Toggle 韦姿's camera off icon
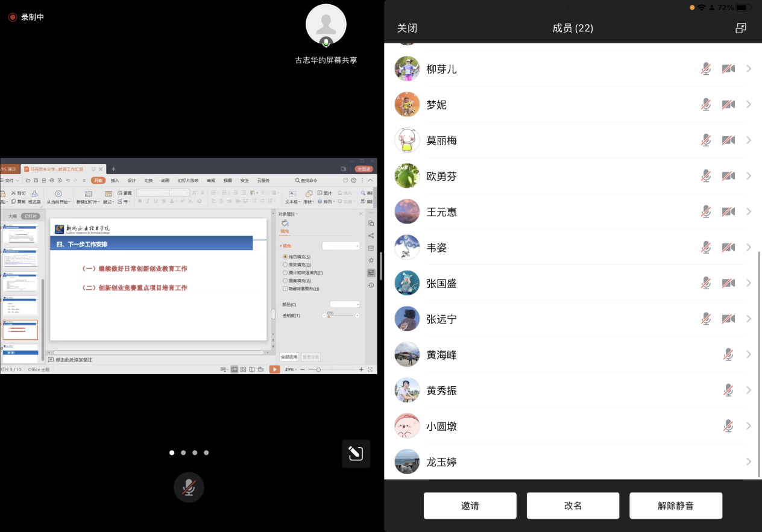Screen dimensions: 762x532 coord(728,248)
